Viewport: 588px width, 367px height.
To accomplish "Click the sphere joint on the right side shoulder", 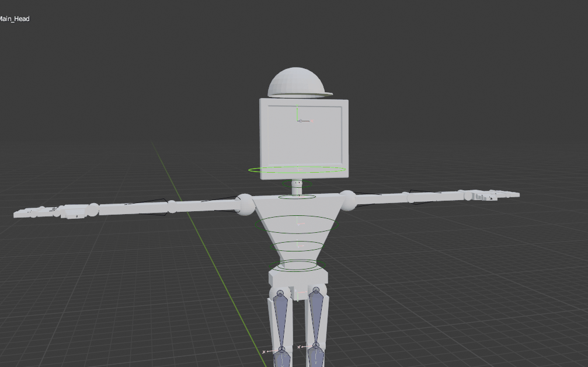I will [x=347, y=200].
